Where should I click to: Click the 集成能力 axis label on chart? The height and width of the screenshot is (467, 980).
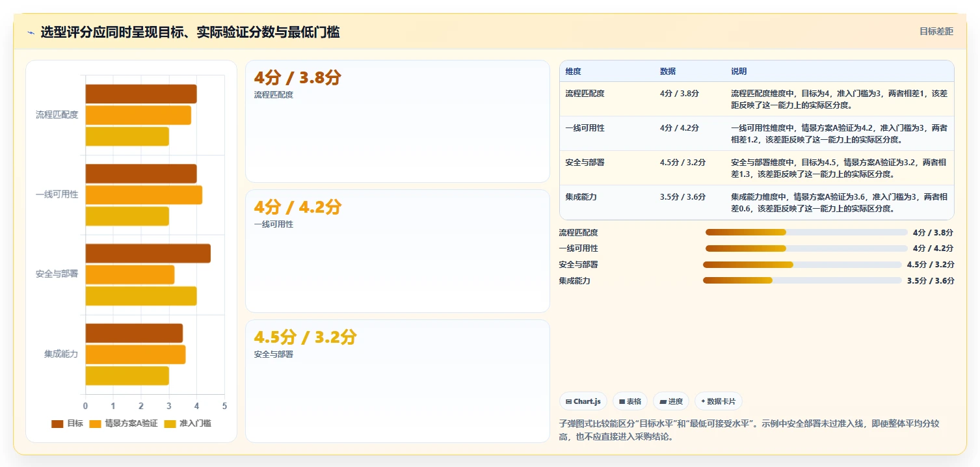(x=61, y=354)
